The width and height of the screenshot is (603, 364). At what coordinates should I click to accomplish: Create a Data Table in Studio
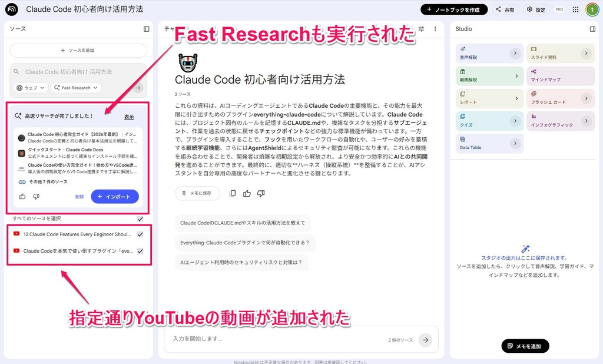489,143
